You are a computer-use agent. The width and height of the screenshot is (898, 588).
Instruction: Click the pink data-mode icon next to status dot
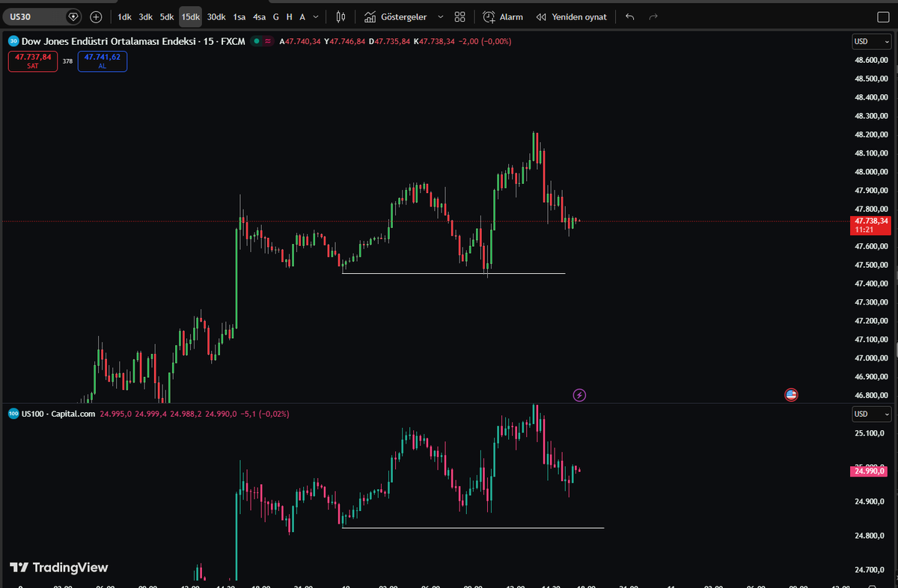[x=268, y=41]
